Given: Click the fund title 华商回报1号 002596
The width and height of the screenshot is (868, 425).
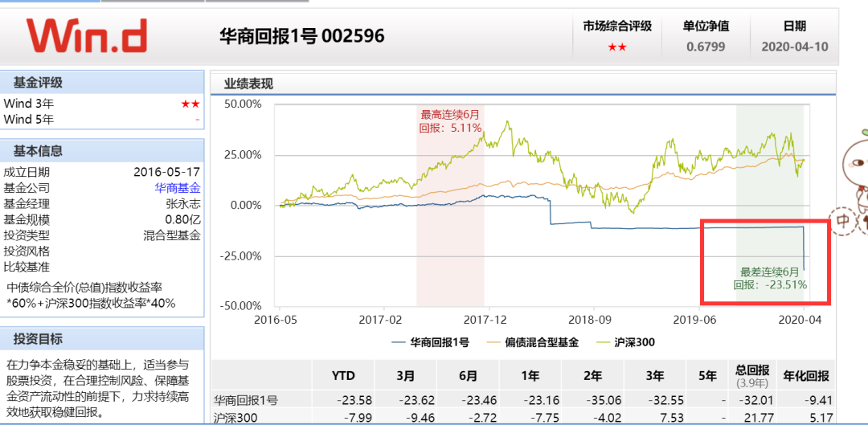Looking at the screenshot, I should pos(302,36).
